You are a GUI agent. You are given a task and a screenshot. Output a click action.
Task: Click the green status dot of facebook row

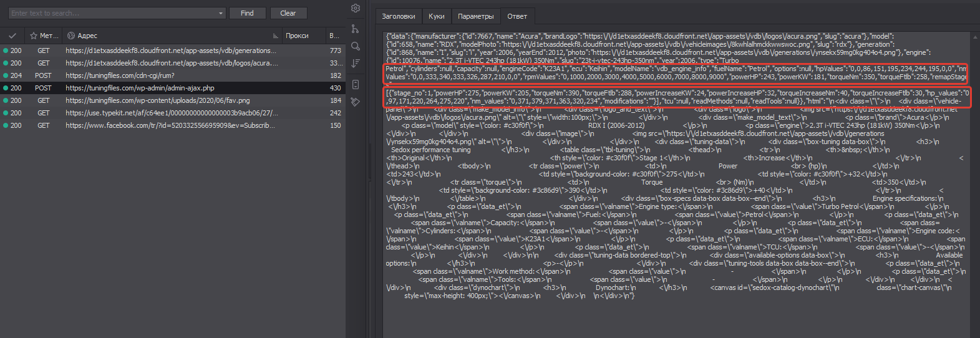coord(6,125)
